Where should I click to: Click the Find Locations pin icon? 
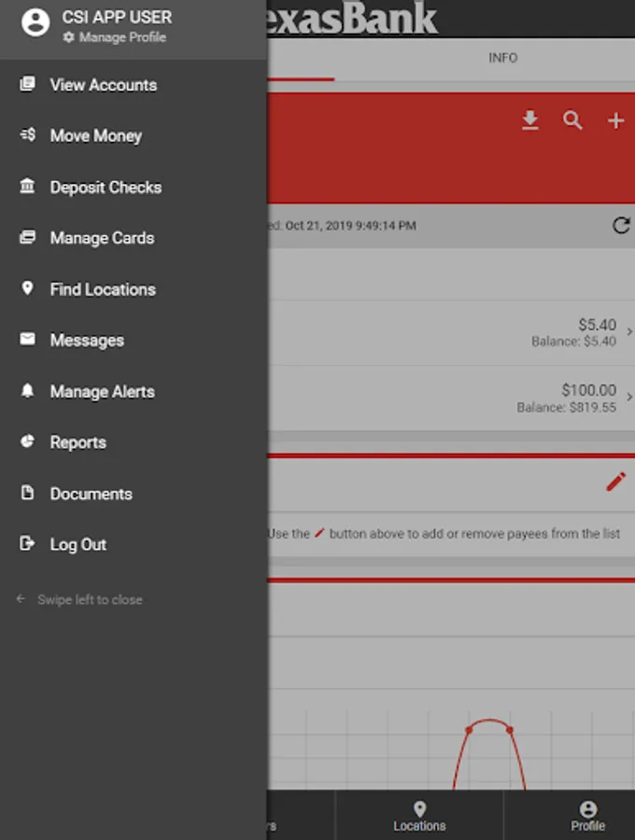[x=27, y=287]
